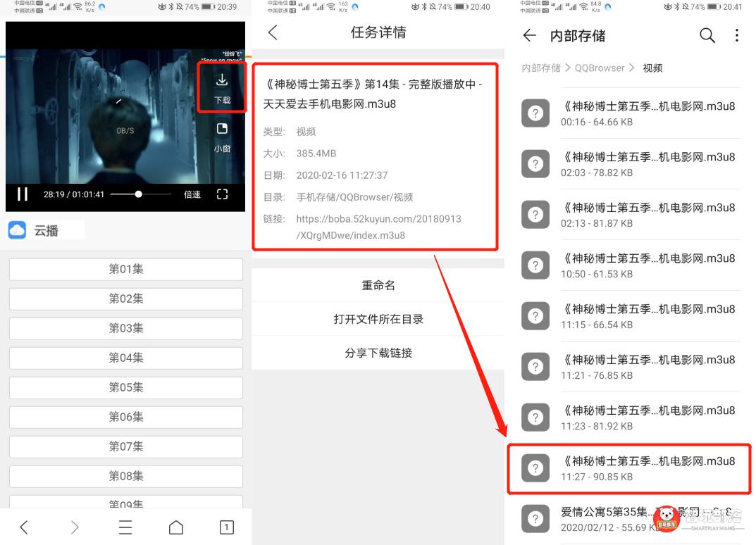Tap the browser tab counter icon showing 1
This screenshot has height=545, width=756.
coord(227,527)
